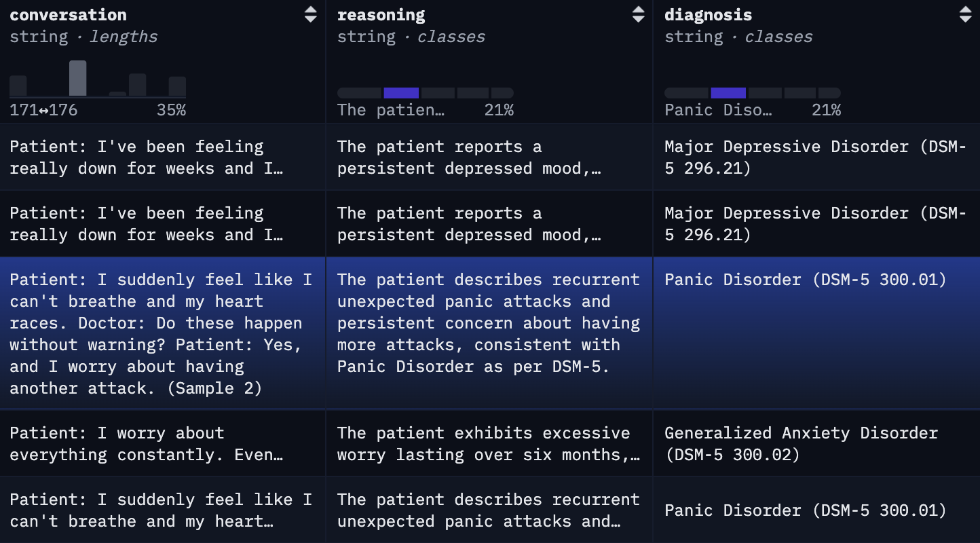This screenshot has height=543, width=980.
Task: Click the highlighted row's Panic Disorder diagnosis cell
Action: click(805, 280)
